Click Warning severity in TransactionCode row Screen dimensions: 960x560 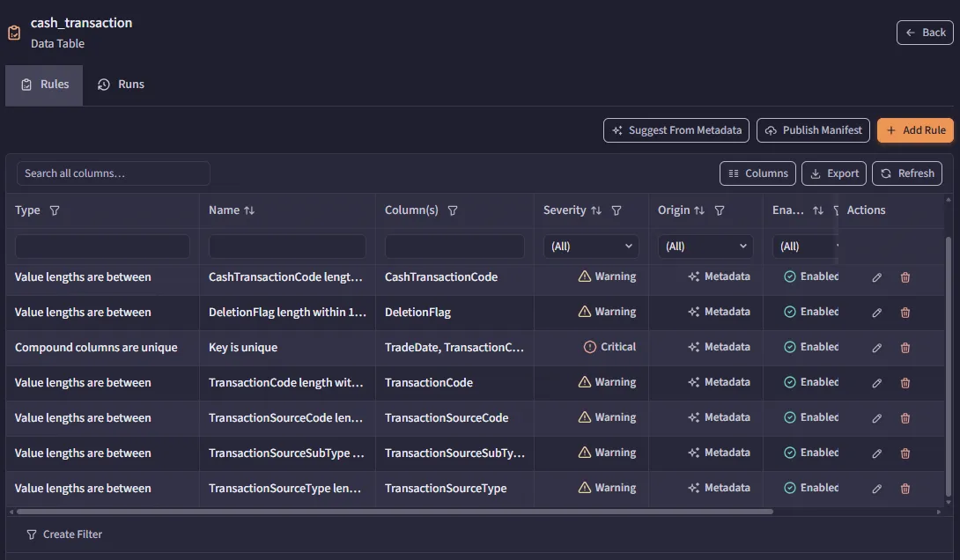coord(592,382)
